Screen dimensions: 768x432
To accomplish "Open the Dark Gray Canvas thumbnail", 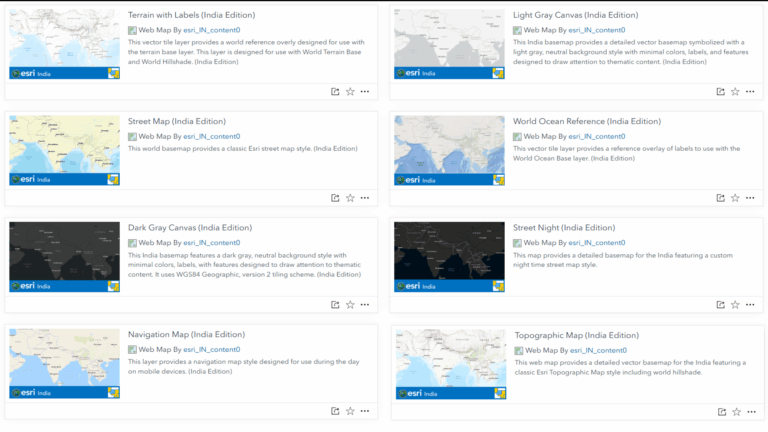I will (x=64, y=257).
